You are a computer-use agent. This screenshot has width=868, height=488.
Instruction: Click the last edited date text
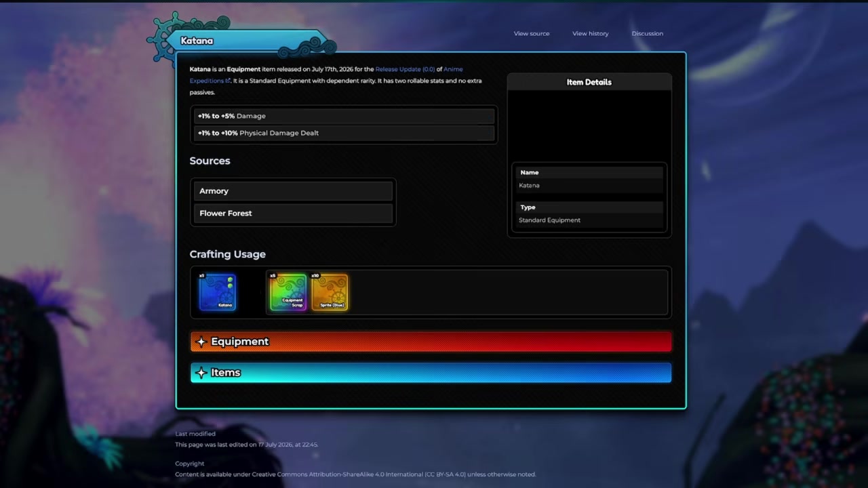246,445
